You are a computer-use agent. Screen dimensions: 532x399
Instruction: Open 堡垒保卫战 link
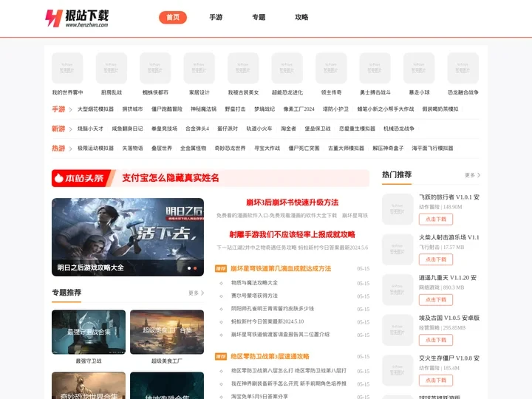[318, 129]
